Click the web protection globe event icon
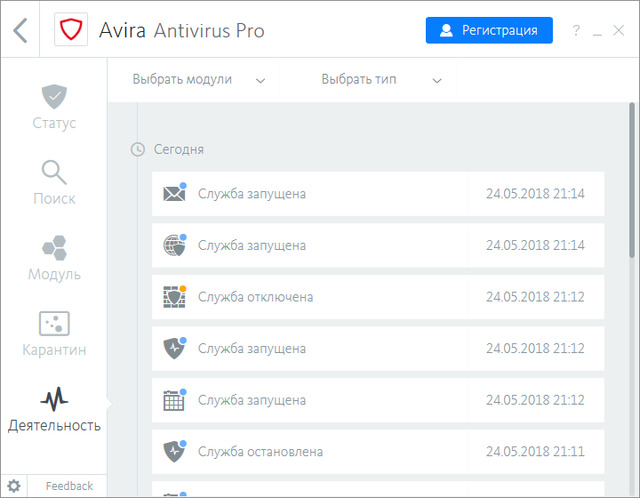The width and height of the screenshot is (640, 498). [x=174, y=245]
